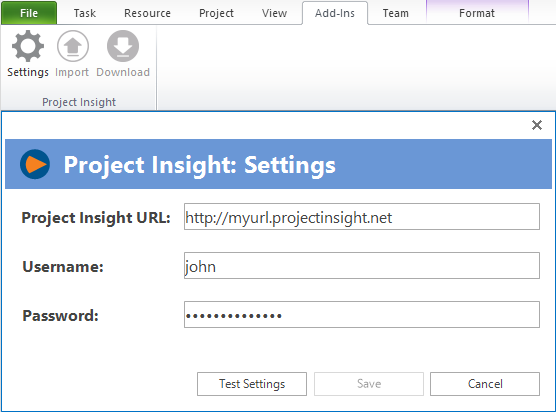Open the Project ribbon tab
Image resolution: width=556 pixels, height=412 pixels.
coord(216,13)
